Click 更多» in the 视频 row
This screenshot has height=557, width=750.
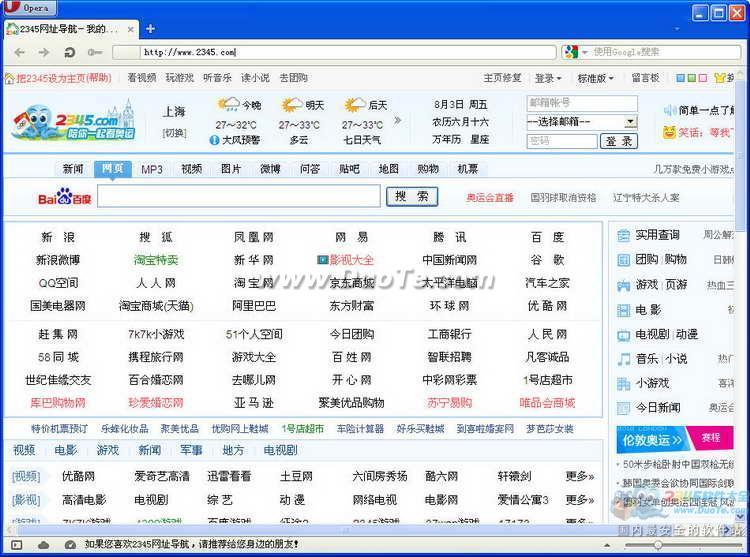pos(580,476)
